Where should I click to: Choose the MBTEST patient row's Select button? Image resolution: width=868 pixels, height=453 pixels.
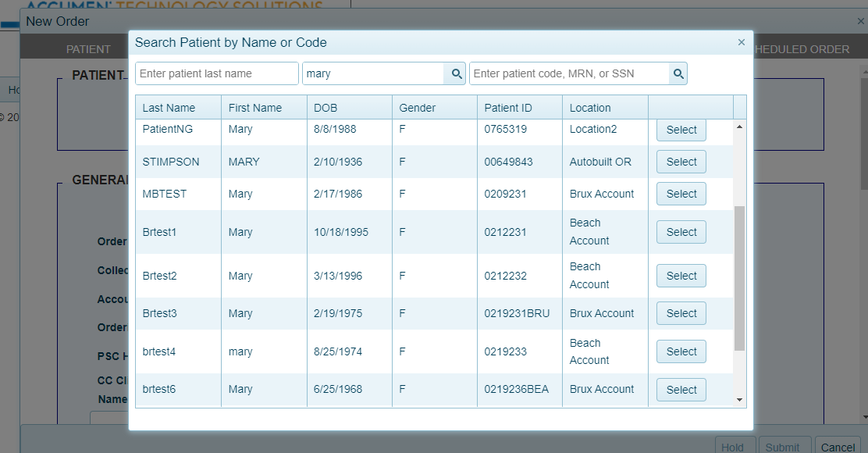coord(681,194)
